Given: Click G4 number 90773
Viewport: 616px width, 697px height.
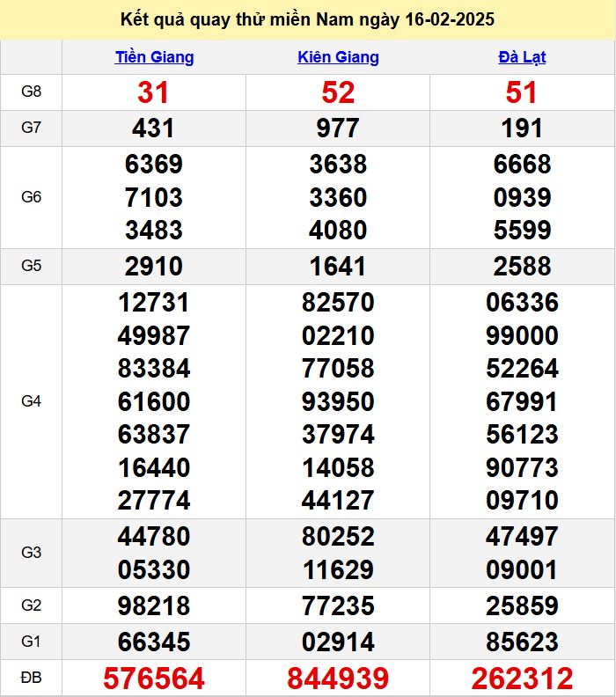Looking at the screenshot, I should (x=522, y=467).
